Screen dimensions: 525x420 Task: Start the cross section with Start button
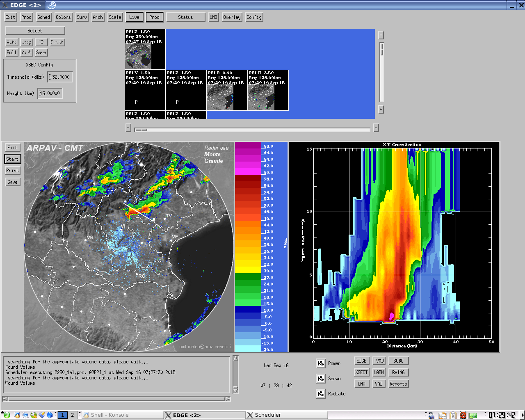[x=12, y=159]
